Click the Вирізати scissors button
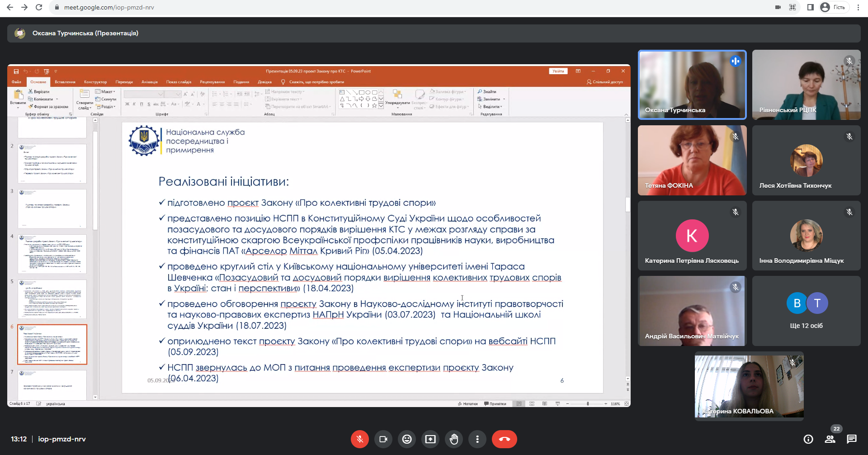Screen dimensions: 868x455 click(38, 92)
